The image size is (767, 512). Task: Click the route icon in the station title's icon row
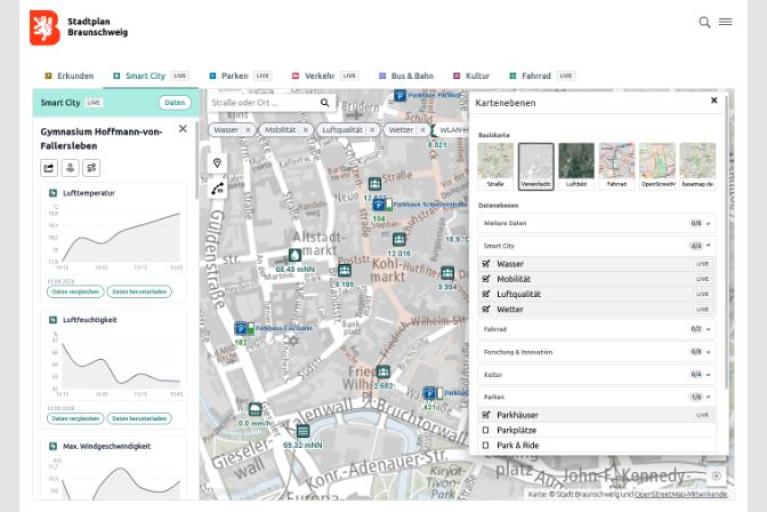click(x=91, y=168)
